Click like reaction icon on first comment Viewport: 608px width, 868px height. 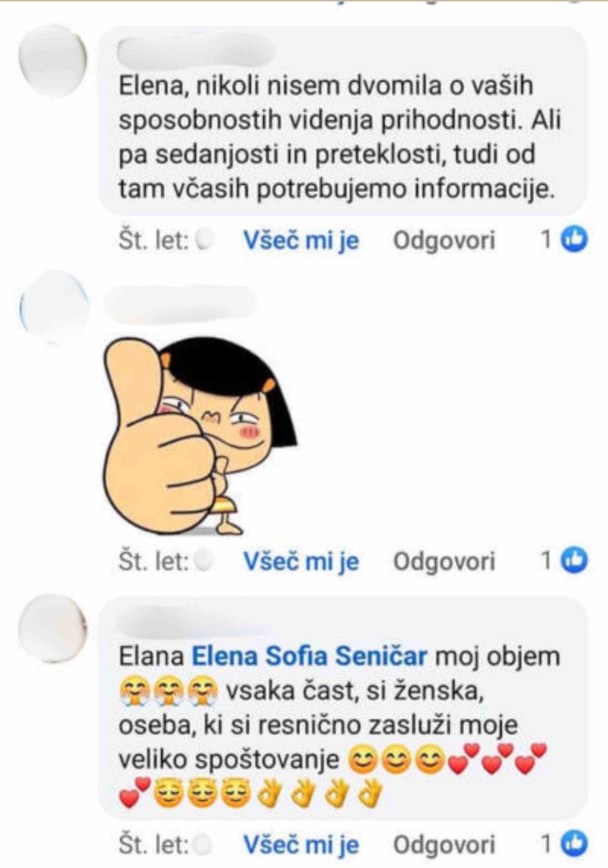pyautogui.click(x=574, y=240)
